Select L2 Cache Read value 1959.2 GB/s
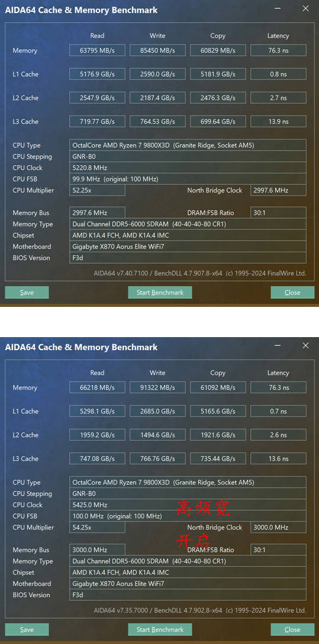The height and width of the screenshot is (644, 319). click(x=97, y=435)
